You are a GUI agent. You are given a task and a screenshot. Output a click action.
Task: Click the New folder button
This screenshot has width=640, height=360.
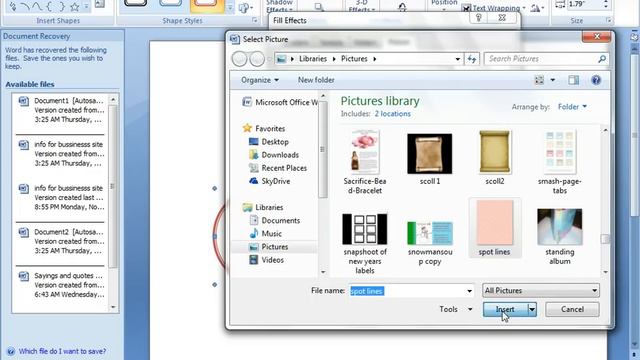[x=316, y=80]
